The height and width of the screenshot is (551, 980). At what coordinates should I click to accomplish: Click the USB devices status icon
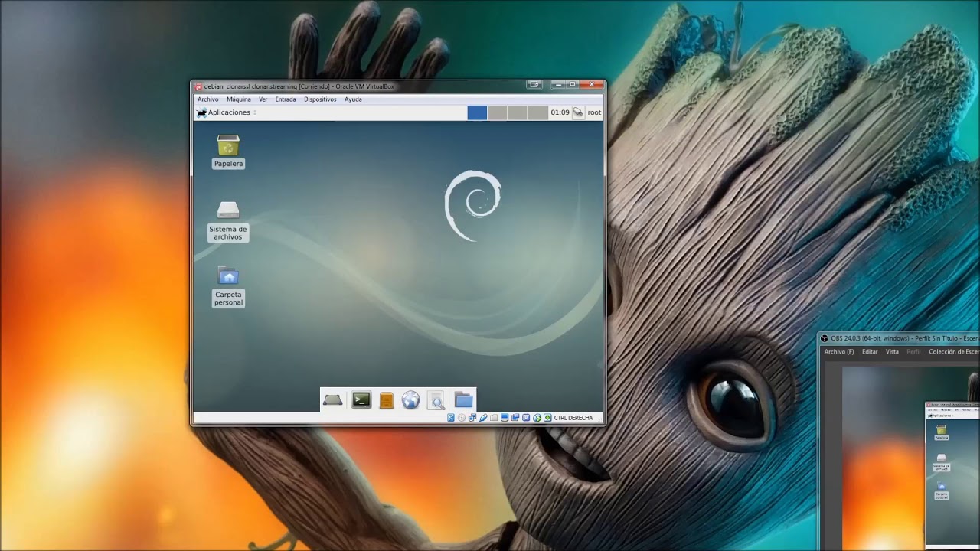(483, 418)
